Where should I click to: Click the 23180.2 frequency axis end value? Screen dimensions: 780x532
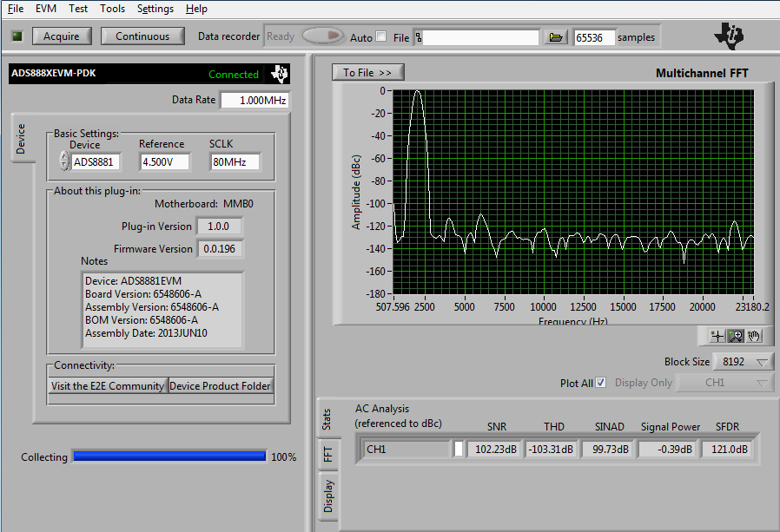pos(752,306)
